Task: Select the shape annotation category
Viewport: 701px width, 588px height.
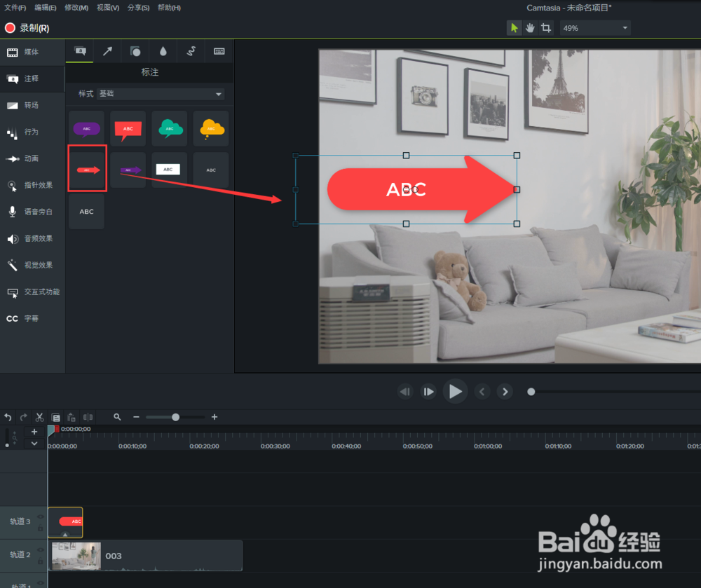Action: click(x=135, y=50)
